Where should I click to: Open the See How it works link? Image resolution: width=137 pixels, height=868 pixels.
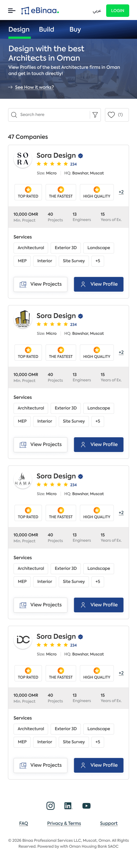coord(34,87)
